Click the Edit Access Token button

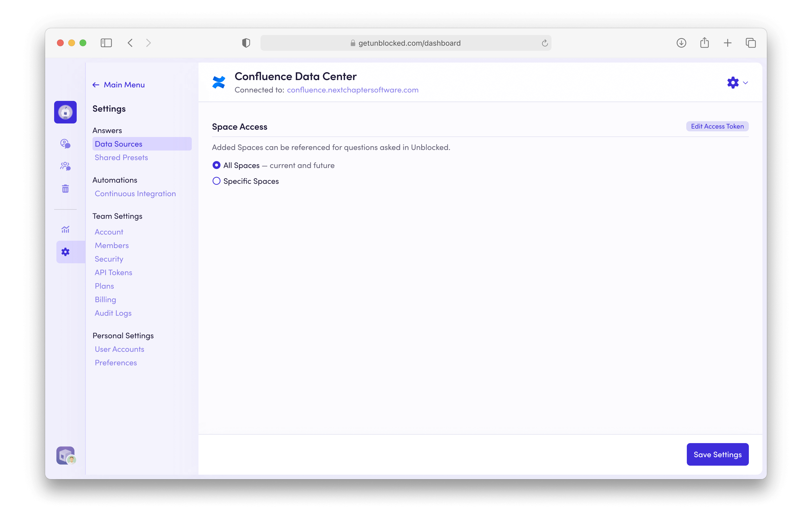(x=717, y=126)
